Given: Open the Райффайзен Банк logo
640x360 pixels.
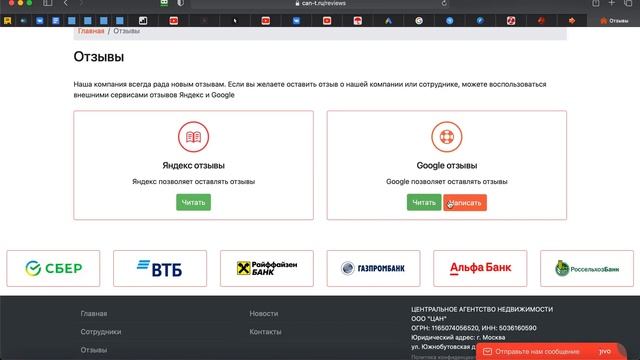Looking at the screenshot, I should pyautogui.click(x=267, y=269).
